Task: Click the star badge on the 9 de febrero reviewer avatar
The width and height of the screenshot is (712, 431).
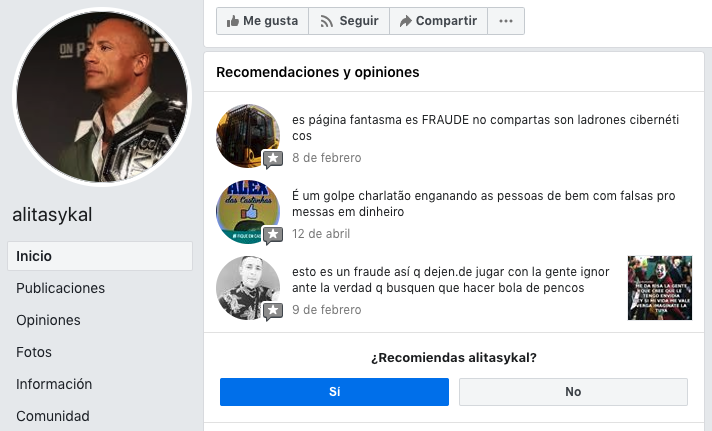Action: click(273, 311)
